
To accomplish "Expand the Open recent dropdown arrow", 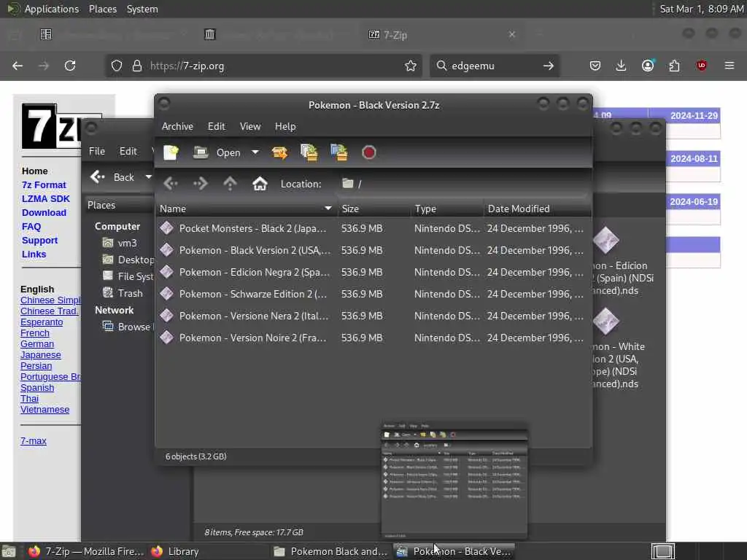I will point(255,152).
